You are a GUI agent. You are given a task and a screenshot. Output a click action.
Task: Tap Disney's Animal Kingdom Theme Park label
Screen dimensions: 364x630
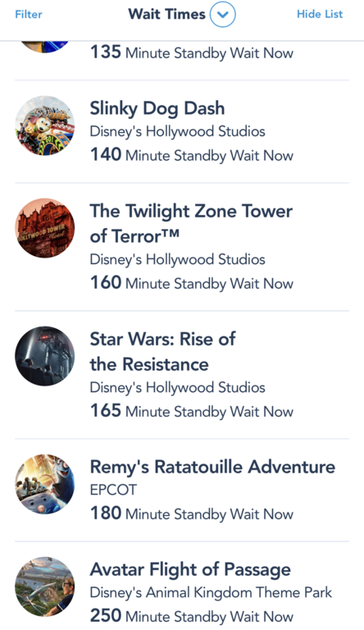(x=211, y=592)
